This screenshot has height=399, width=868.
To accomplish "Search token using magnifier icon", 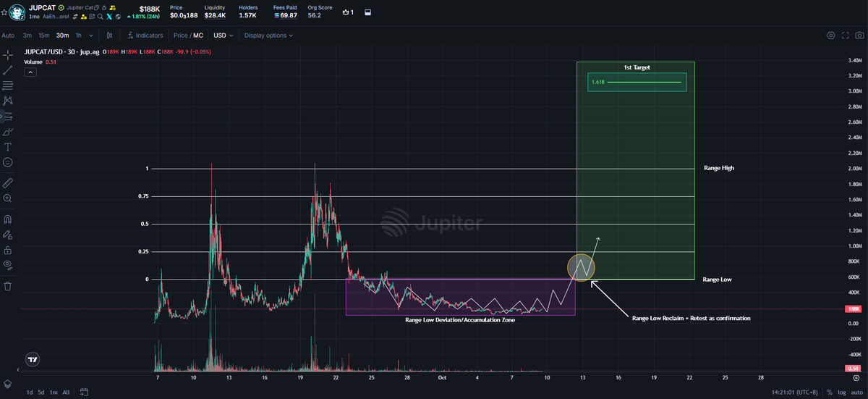I will coord(101,16).
